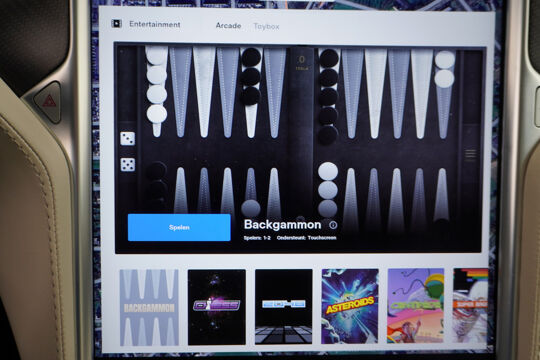
Task: Tap the white checker stack bottom center
Action: [328, 189]
